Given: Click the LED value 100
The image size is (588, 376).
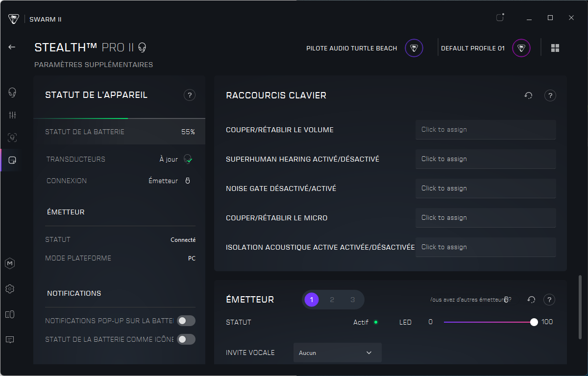Looking at the screenshot, I should click(547, 322).
